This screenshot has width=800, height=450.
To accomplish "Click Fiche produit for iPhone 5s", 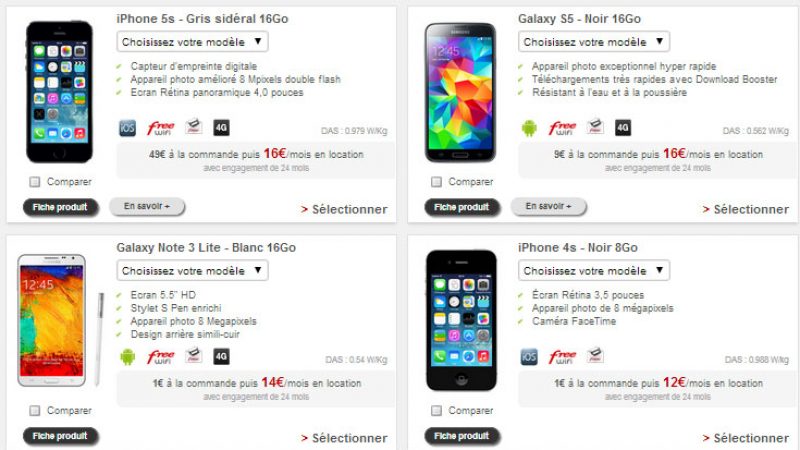I will (61, 207).
